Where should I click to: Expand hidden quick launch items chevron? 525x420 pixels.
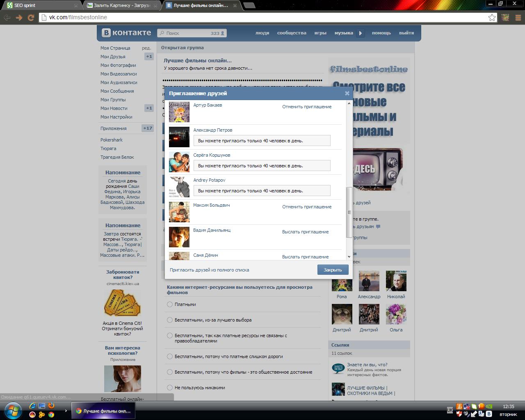(66, 411)
